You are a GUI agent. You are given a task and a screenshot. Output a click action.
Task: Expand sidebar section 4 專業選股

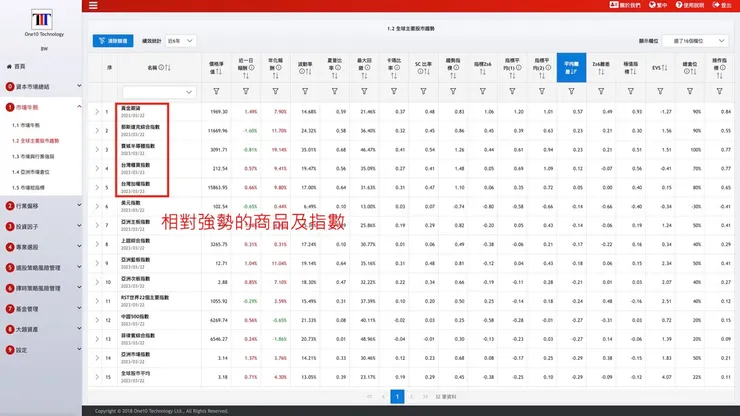(x=42, y=247)
